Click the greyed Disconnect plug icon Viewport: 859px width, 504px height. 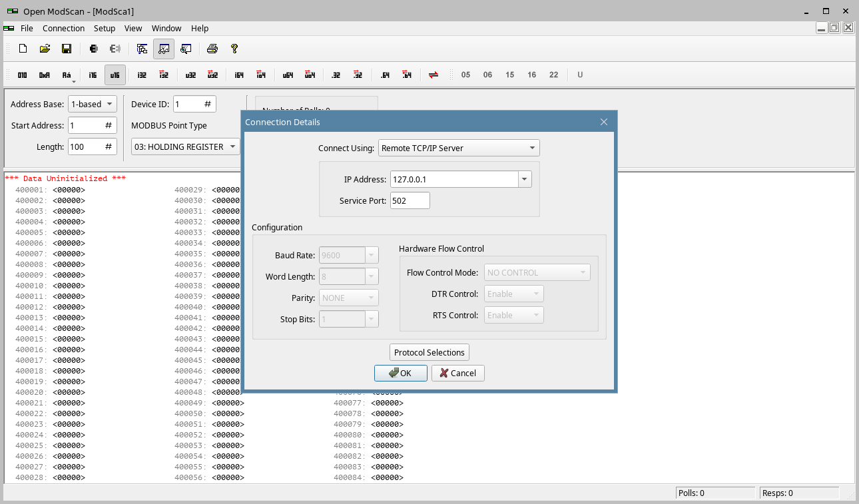(115, 49)
